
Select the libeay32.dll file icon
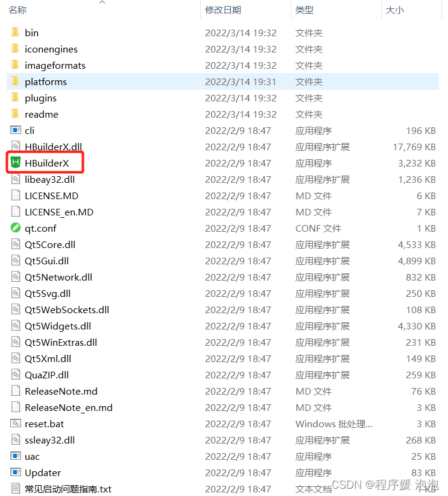(16, 179)
